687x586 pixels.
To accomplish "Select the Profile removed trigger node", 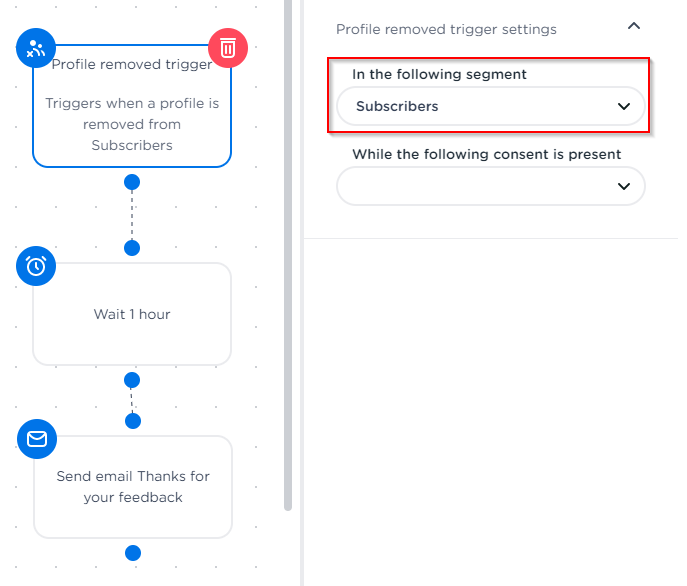I will pos(132,112).
